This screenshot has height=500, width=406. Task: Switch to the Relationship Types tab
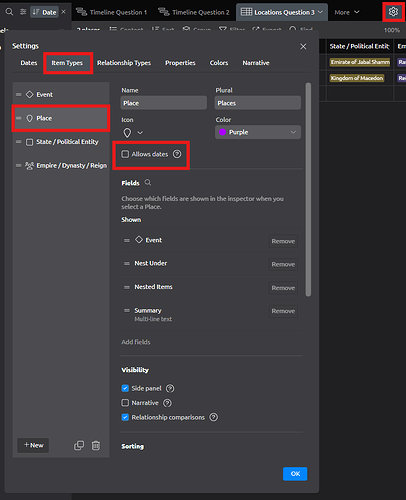[124, 63]
